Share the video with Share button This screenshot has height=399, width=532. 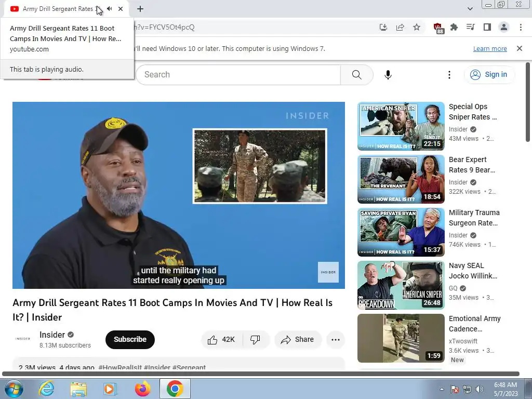(x=298, y=339)
